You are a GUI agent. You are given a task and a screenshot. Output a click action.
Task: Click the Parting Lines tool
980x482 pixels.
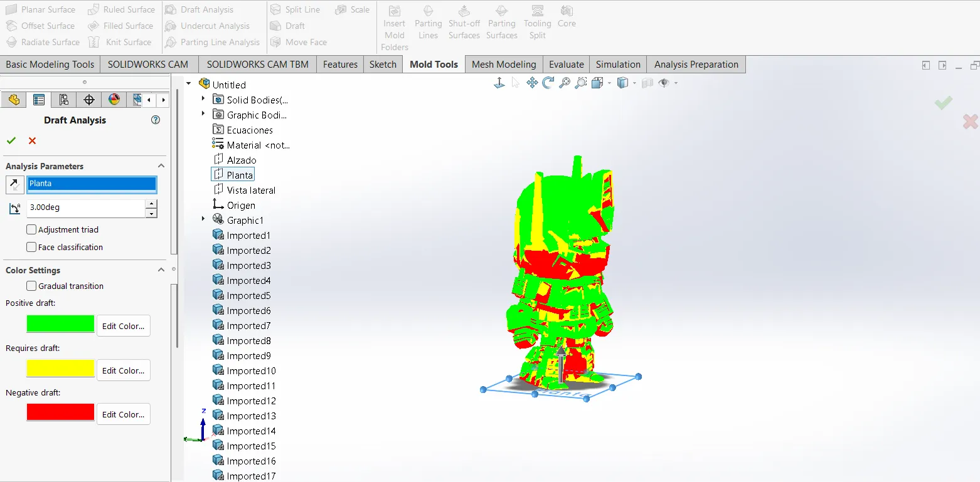click(429, 23)
